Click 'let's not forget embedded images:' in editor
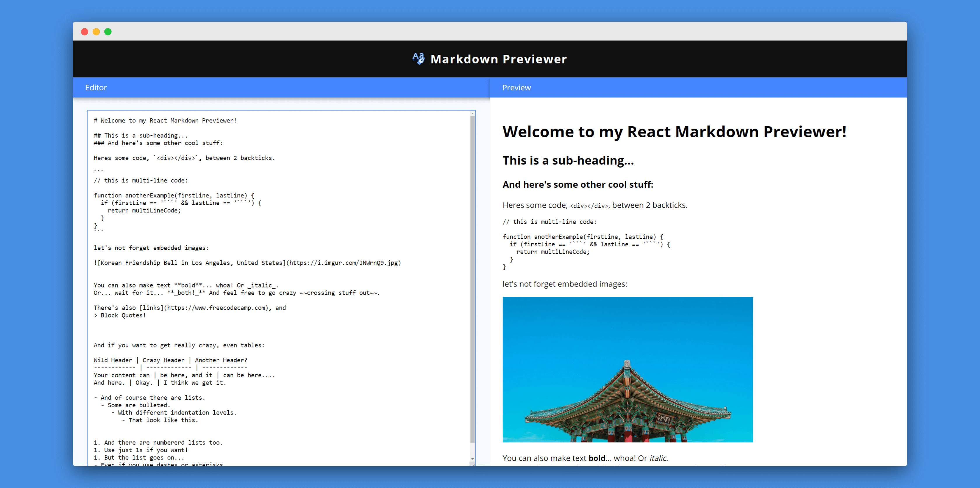Image resolution: width=980 pixels, height=488 pixels. [x=151, y=248]
